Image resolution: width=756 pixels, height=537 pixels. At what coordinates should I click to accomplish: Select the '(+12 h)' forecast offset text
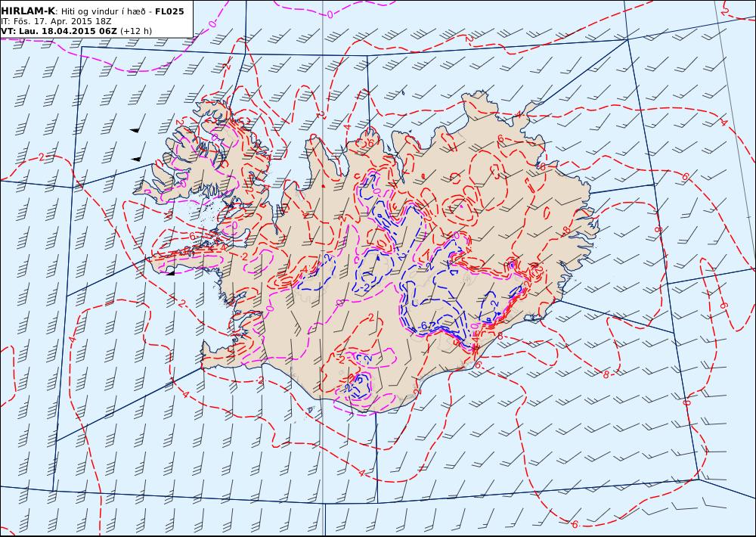pos(136,31)
